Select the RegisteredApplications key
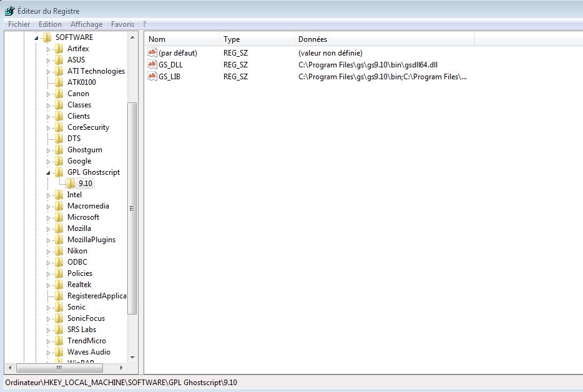Image resolution: width=583 pixels, height=392 pixels. coord(97,296)
